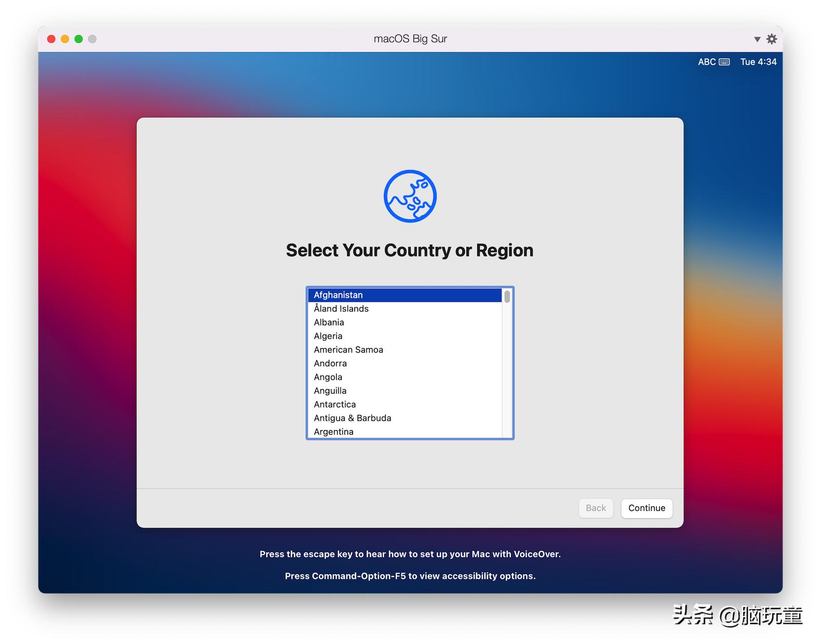
Task: Click the blue globe icon
Action: 410,196
